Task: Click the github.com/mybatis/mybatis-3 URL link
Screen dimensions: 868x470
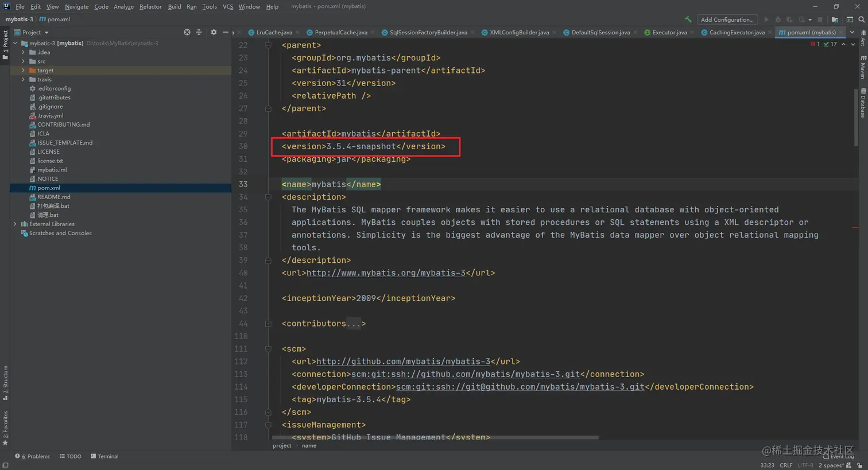Action: point(403,362)
